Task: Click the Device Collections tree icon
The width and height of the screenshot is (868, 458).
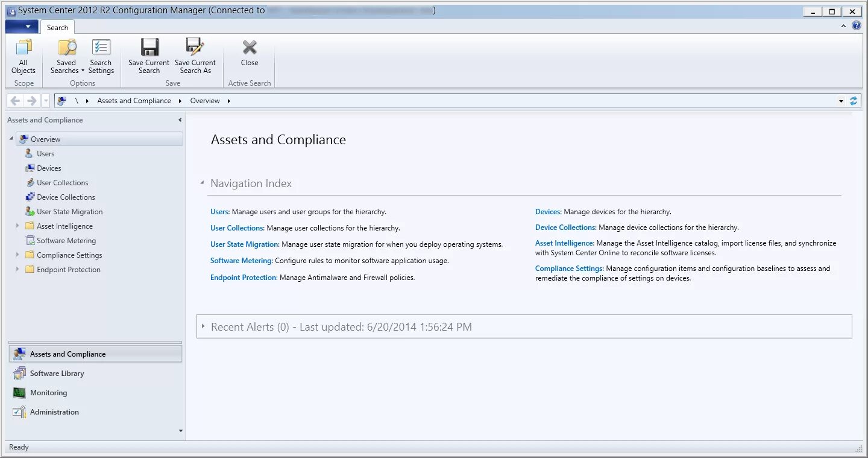Action: [x=30, y=197]
